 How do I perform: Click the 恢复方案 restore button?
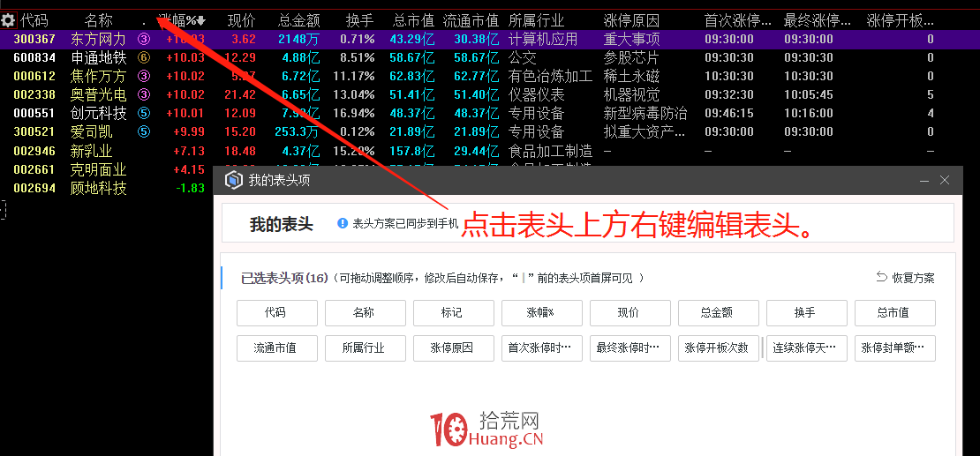click(x=906, y=278)
